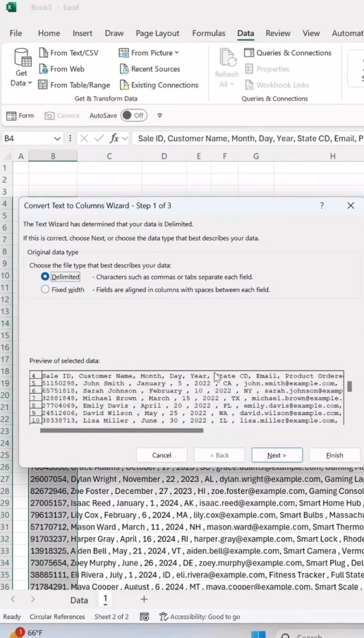364x638 pixels.
Task: Open the File tab
Action: pos(16,33)
